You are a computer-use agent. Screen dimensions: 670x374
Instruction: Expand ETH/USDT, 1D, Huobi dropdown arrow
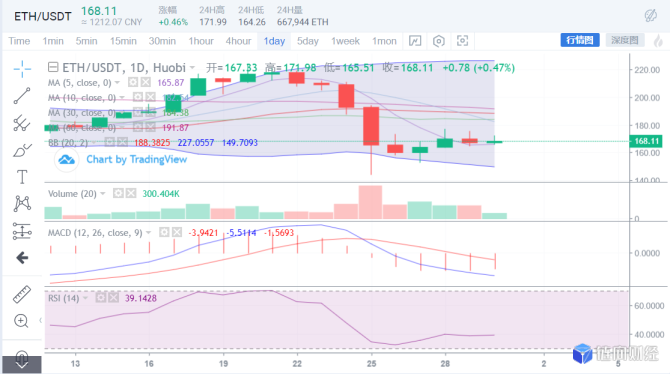(192, 68)
